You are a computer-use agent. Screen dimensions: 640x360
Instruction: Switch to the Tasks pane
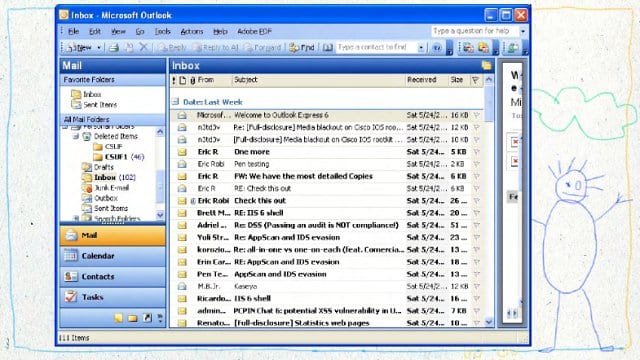pyautogui.click(x=113, y=297)
